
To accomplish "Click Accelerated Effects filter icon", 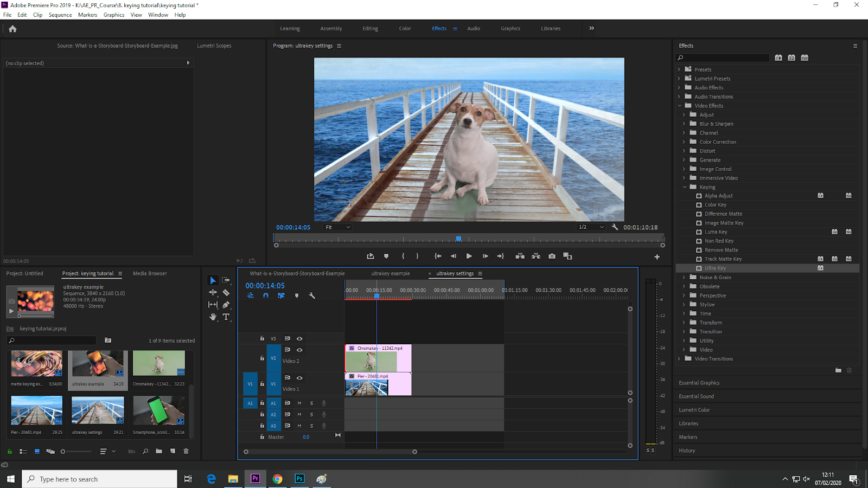I will pyautogui.click(x=778, y=57).
